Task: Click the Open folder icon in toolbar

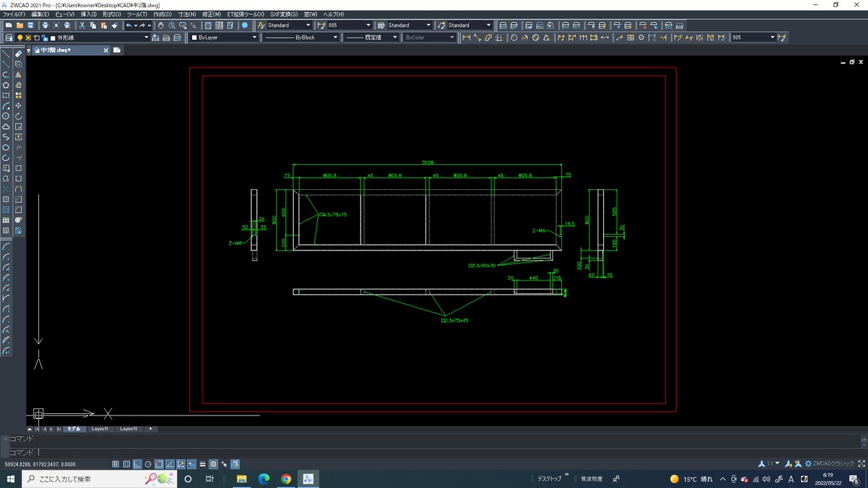Action: 19,26
